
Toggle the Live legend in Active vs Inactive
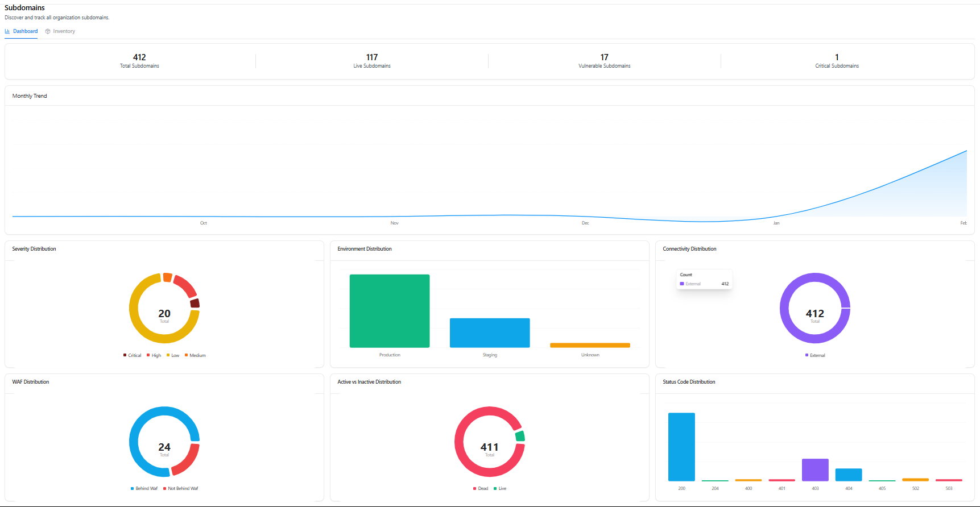pyautogui.click(x=502, y=488)
